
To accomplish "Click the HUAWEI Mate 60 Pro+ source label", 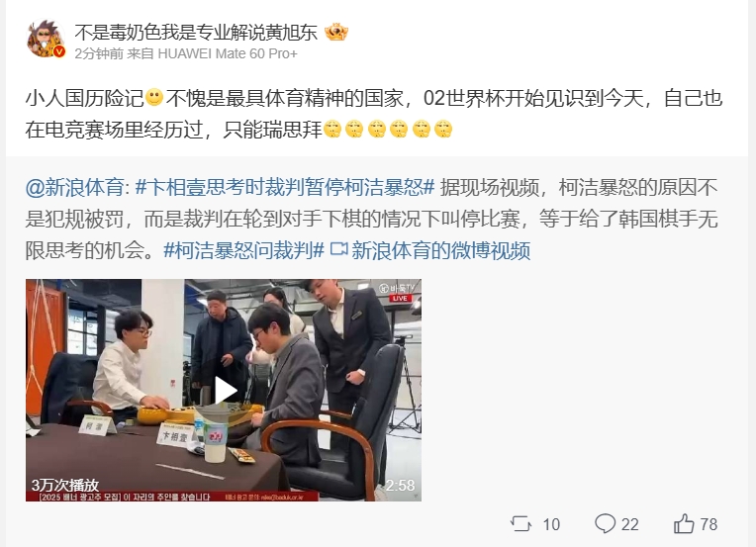I will (228, 53).
